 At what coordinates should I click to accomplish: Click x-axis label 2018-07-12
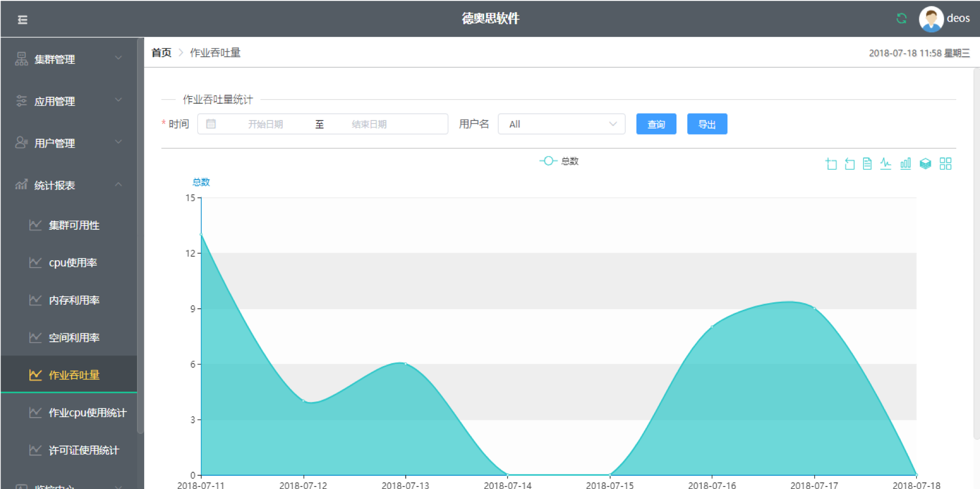pyautogui.click(x=303, y=485)
